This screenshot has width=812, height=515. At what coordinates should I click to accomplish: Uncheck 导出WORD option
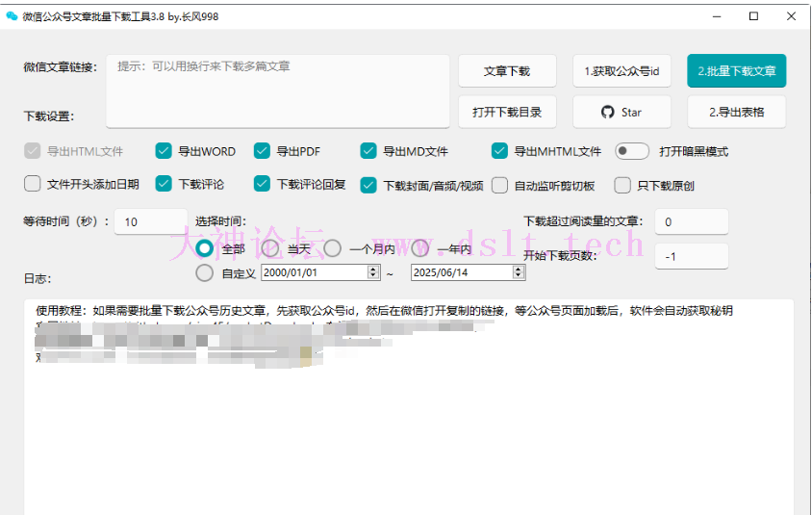[164, 151]
